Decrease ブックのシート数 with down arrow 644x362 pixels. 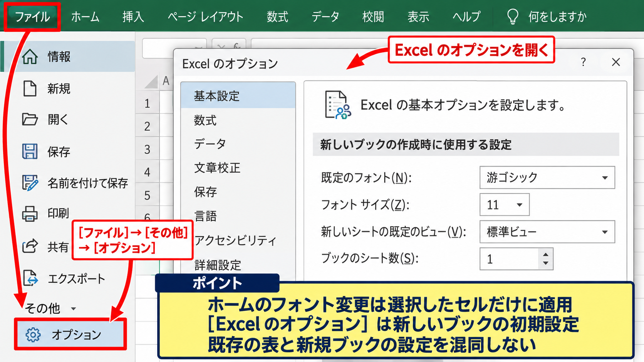[545, 264]
